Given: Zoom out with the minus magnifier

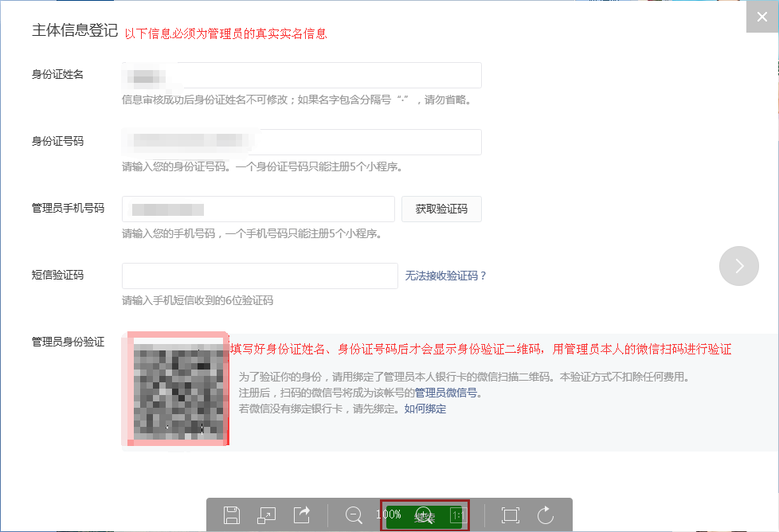Looking at the screenshot, I should pos(354,514).
